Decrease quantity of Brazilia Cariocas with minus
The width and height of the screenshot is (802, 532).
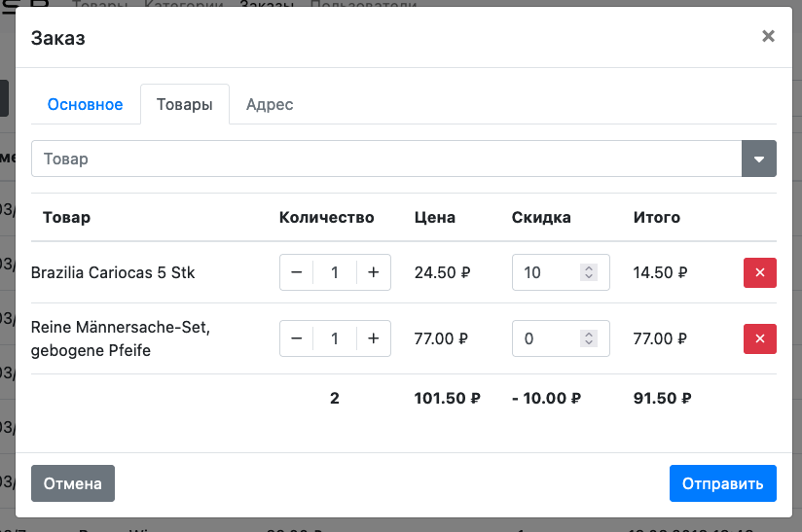pos(297,273)
